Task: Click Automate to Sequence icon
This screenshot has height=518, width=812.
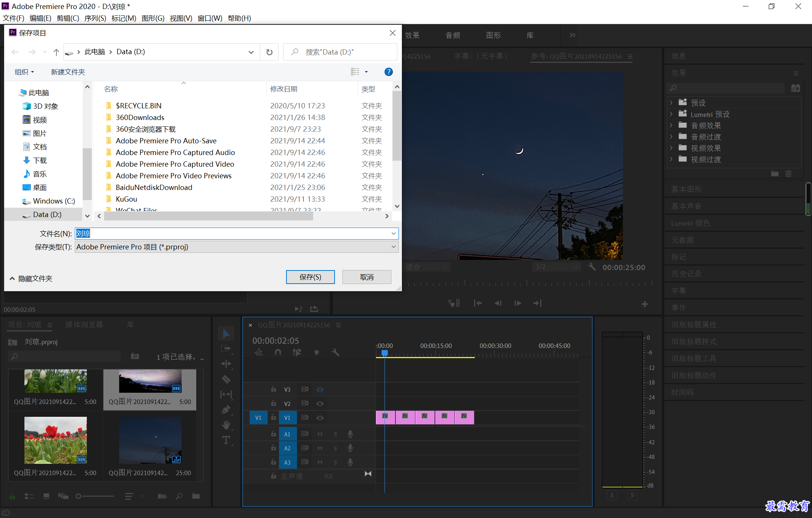Action: [x=162, y=496]
